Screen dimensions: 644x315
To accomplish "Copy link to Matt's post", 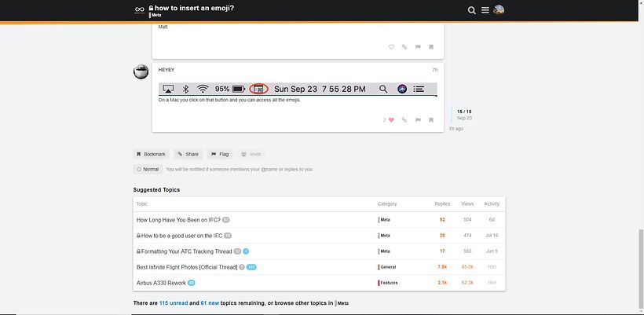I will pyautogui.click(x=404, y=47).
